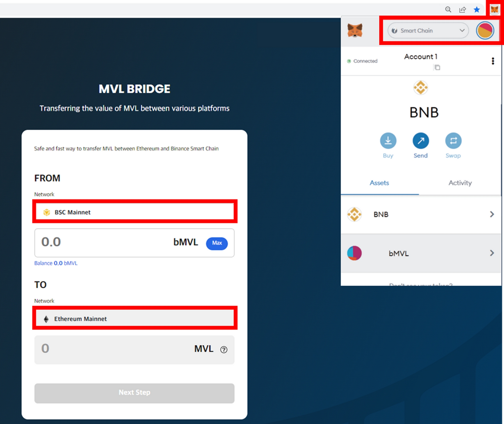Click the blue bookmark star icon

477,10
